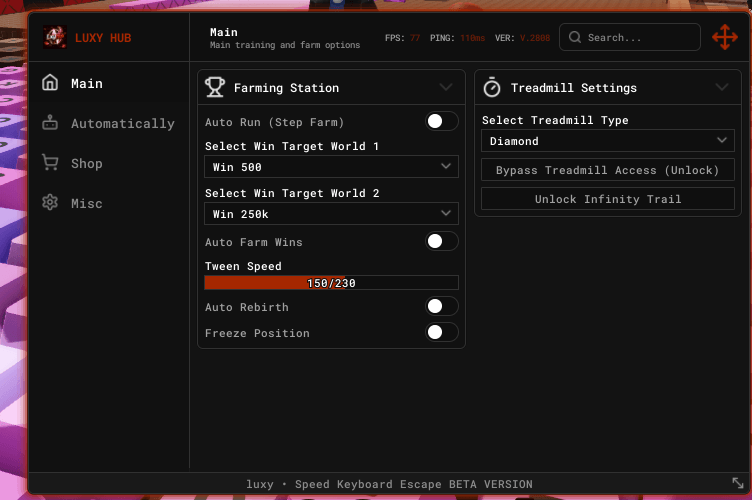Image resolution: width=752 pixels, height=500 pixels.
Task: Click the robot icon beside Automatically
Action: point(50,123)
